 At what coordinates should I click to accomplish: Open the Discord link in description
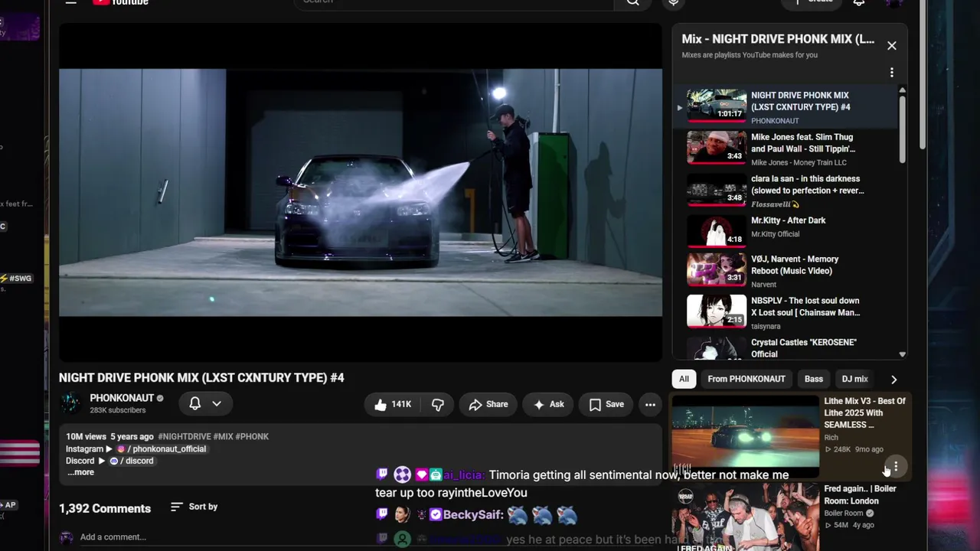coord(131,461)
